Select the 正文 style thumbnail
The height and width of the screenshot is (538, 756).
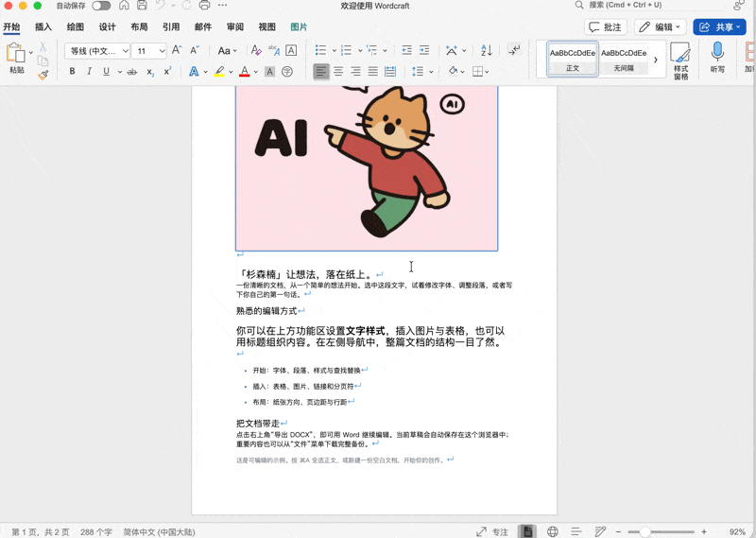click(573, 59)
